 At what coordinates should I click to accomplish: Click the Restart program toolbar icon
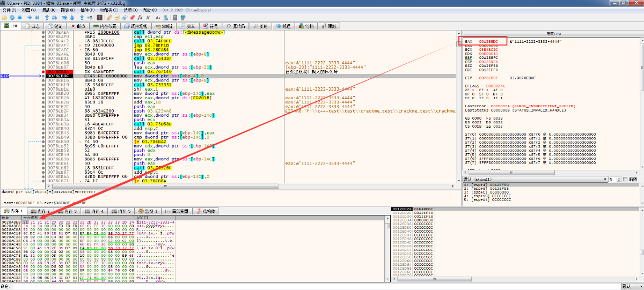[x=12, y=18]
